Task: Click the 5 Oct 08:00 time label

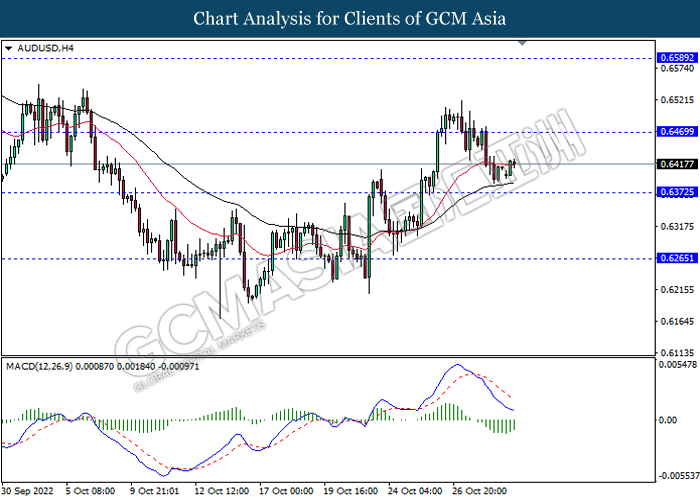Action: click(90, 491)
